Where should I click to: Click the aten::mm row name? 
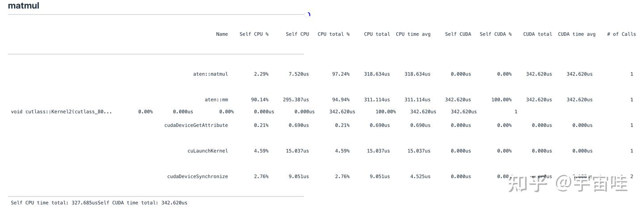click(x=216, y=100)
